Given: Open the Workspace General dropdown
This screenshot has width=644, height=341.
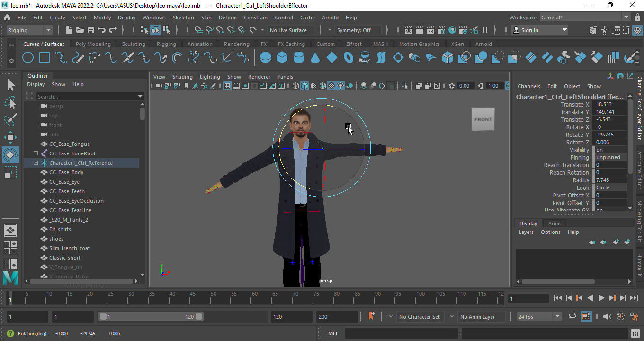Looking at the screenshot, I should click(x=585, y=18).
